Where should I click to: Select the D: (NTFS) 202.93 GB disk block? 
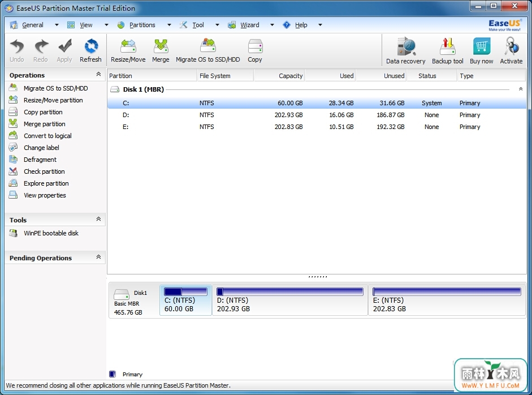[290, 300]
